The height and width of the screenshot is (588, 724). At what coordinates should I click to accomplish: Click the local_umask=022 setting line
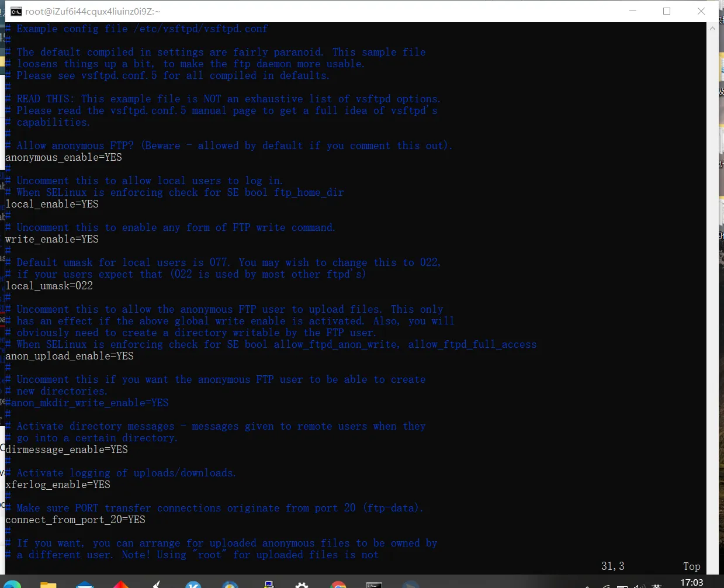49,286
